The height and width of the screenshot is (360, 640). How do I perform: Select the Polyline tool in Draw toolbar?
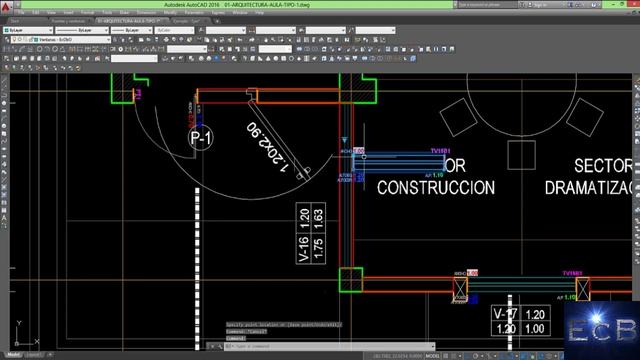point(4,95)
